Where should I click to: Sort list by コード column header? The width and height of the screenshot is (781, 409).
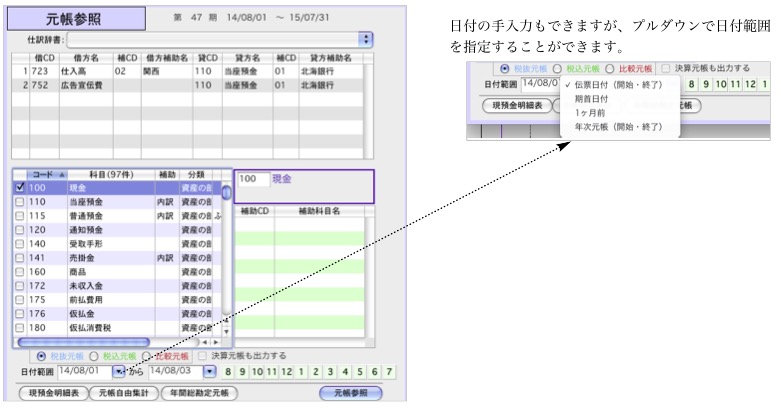pos(47,173)
